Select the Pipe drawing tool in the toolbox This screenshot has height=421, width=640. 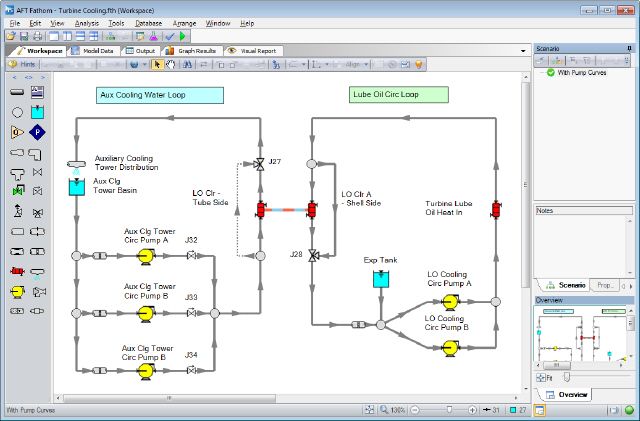pos(17,92)
